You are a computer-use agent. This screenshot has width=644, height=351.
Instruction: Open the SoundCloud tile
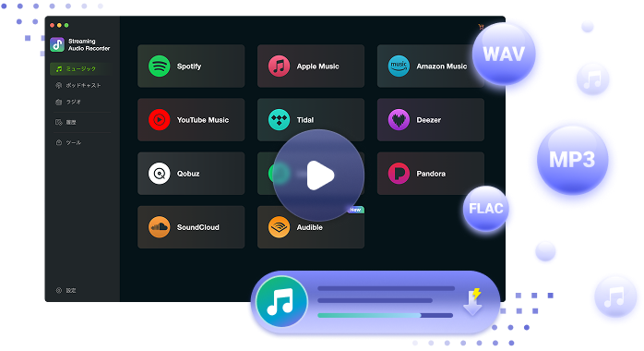pos(191,227)
